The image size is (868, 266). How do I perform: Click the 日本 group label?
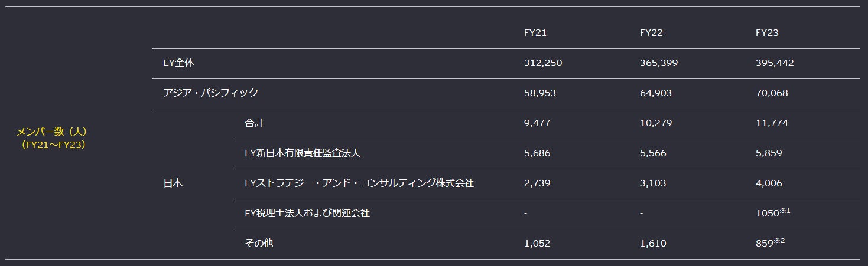coord(173,183)
